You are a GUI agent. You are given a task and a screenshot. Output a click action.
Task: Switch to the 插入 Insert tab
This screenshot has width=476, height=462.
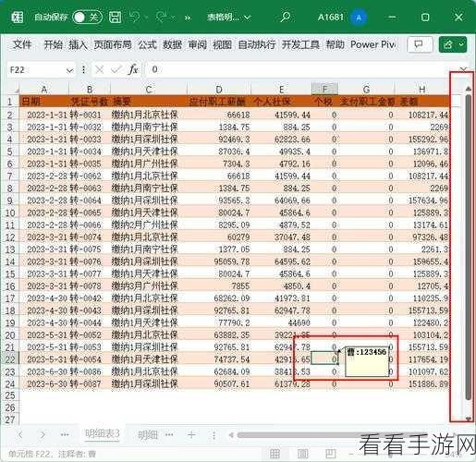click(x=78, y=44)
